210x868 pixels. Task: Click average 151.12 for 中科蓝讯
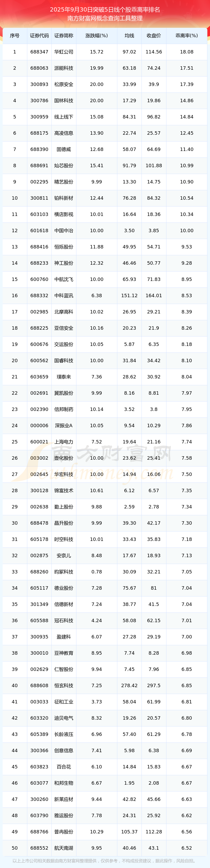pyautogui.click(x=129, y=296)
